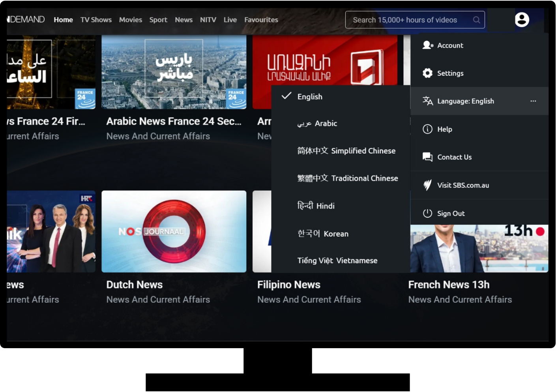Select Arabic language option
Screen dimensions: 556x392
point(341,124)
